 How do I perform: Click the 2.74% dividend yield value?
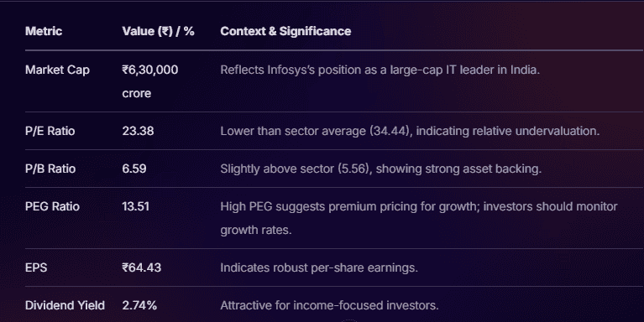[139, 305]
